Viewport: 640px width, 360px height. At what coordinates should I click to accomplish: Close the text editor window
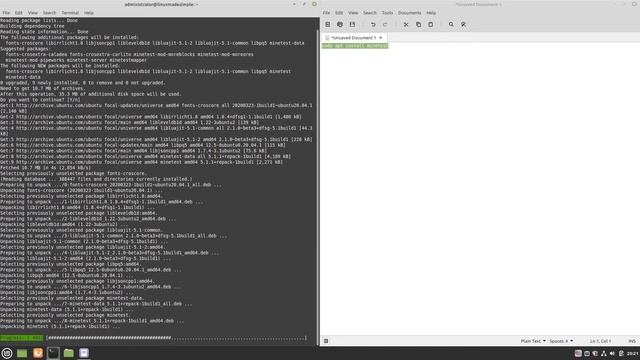coord(634,4)
